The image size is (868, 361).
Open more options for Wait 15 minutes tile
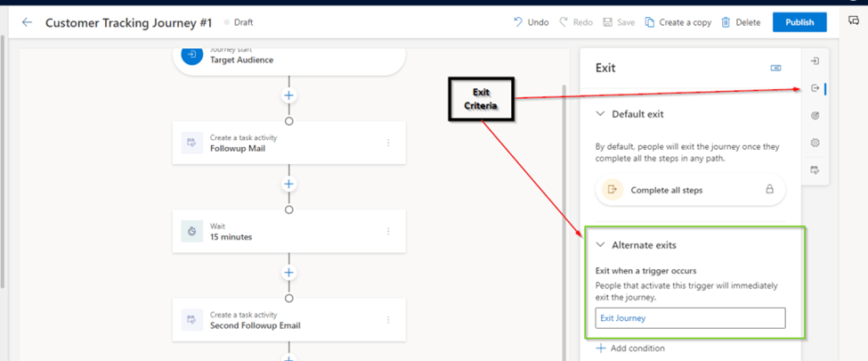pyautogui.click(x=388, y=232)
